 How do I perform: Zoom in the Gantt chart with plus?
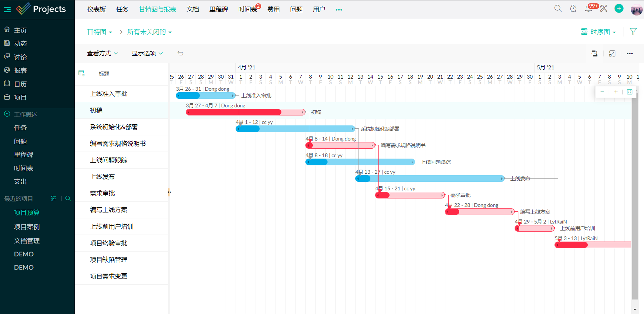point(616,92)
